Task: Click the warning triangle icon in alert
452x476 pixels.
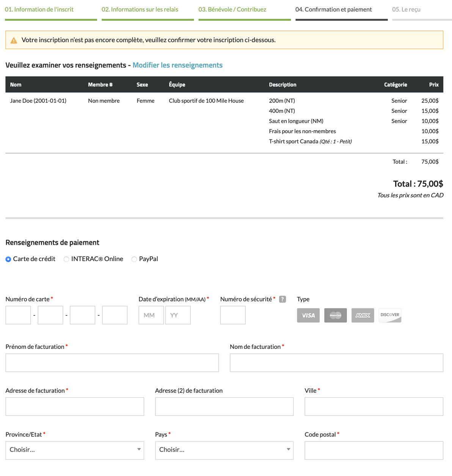Action: (x=14, y=40)
